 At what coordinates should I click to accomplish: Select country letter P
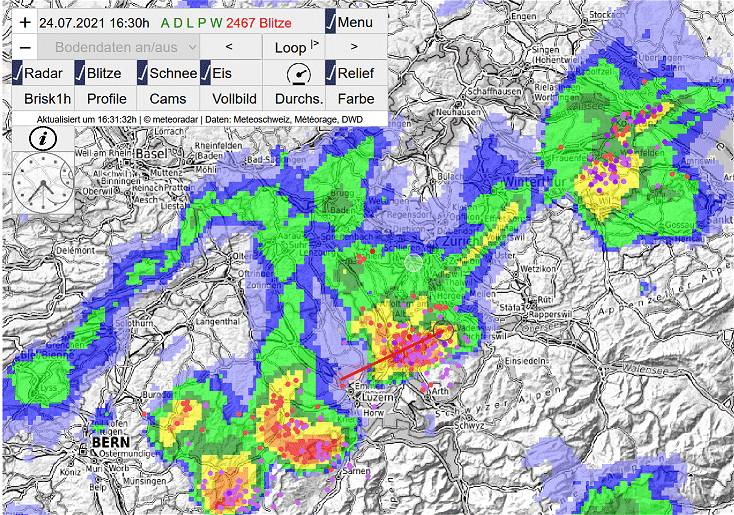pyautogui.click(x=202, y=23)
